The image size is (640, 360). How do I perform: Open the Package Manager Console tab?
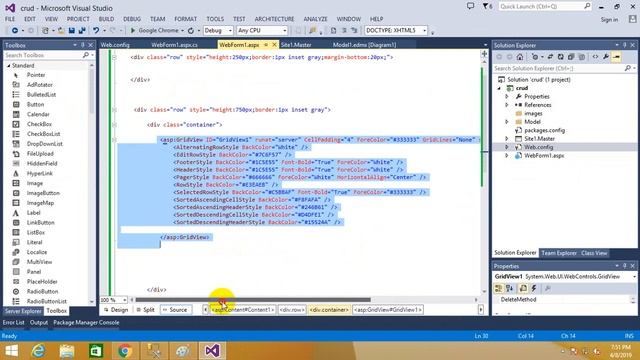click(86, 322)
